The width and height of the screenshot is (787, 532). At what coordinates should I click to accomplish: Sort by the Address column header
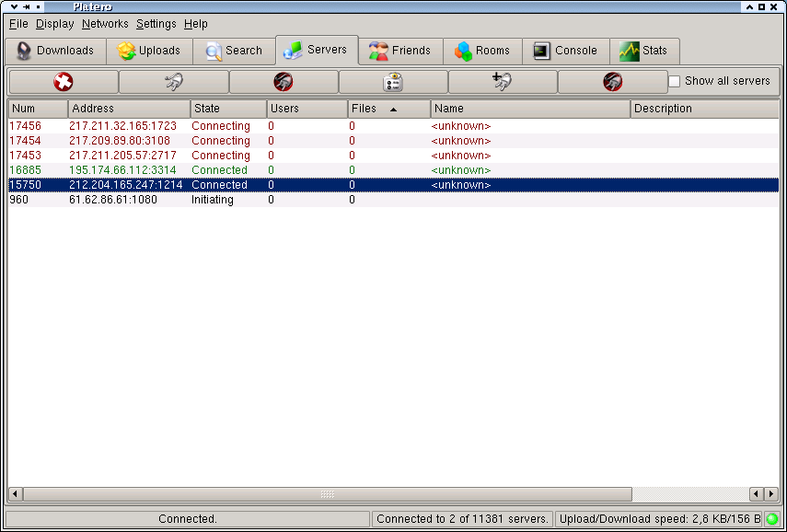pos(130,109)
